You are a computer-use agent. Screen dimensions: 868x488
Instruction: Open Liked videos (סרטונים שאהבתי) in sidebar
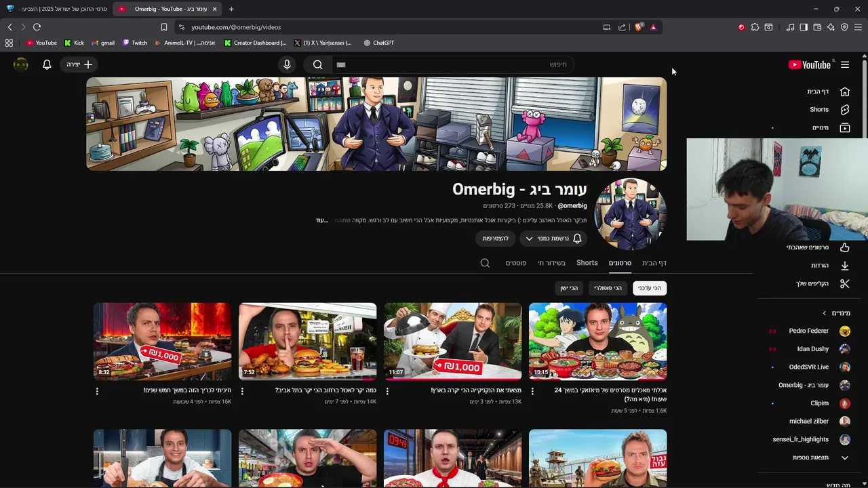click(x=817, y=247)
